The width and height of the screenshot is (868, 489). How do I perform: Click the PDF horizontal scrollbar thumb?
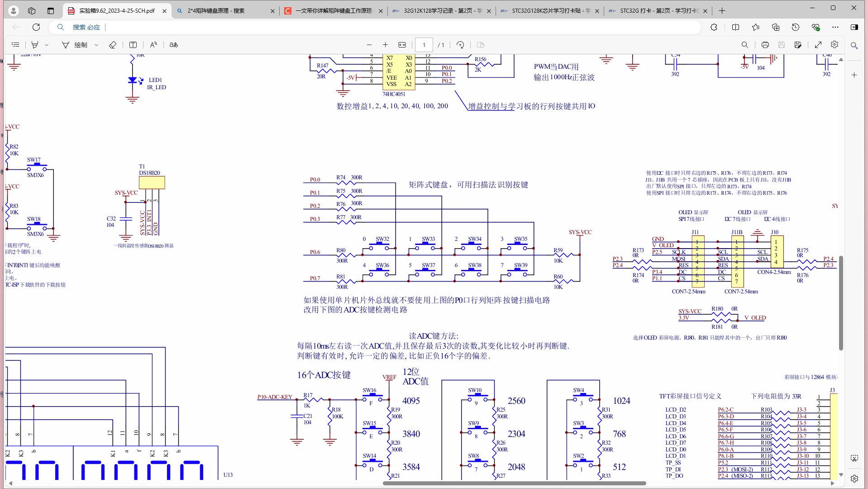(515, 483)
